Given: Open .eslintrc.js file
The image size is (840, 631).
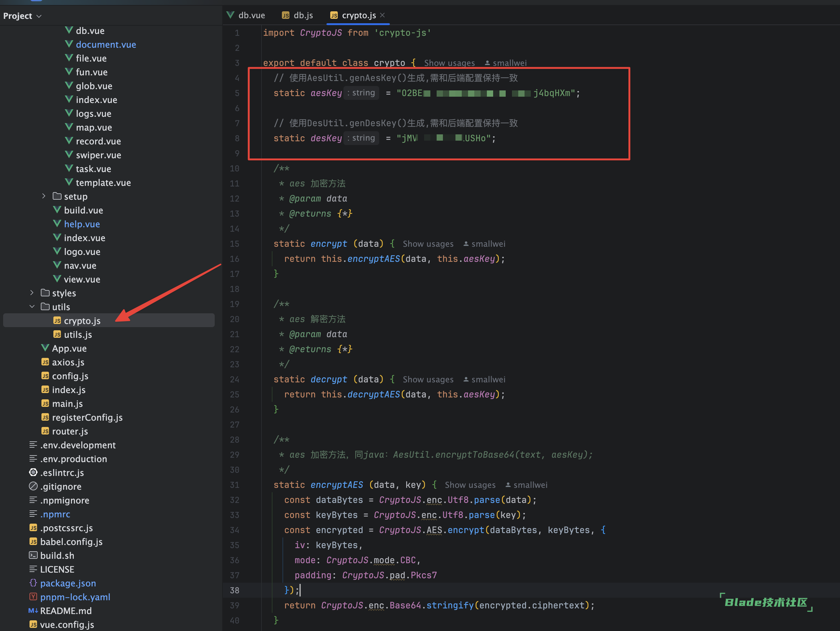Looking at the screenshot, I should pos(62,472).
